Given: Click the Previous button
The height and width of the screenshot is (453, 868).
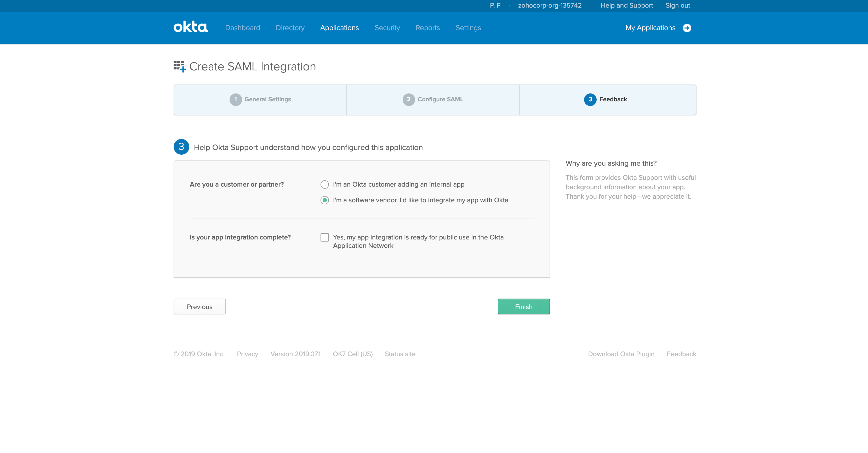Looking at the screenshot, I should (199, 307).
